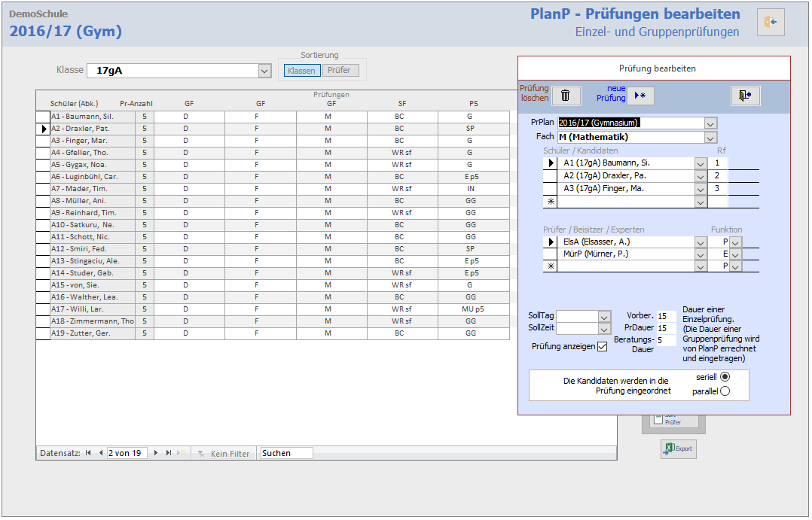Sort by Klassen
812x520 pixels.
(x=301, y=71)
